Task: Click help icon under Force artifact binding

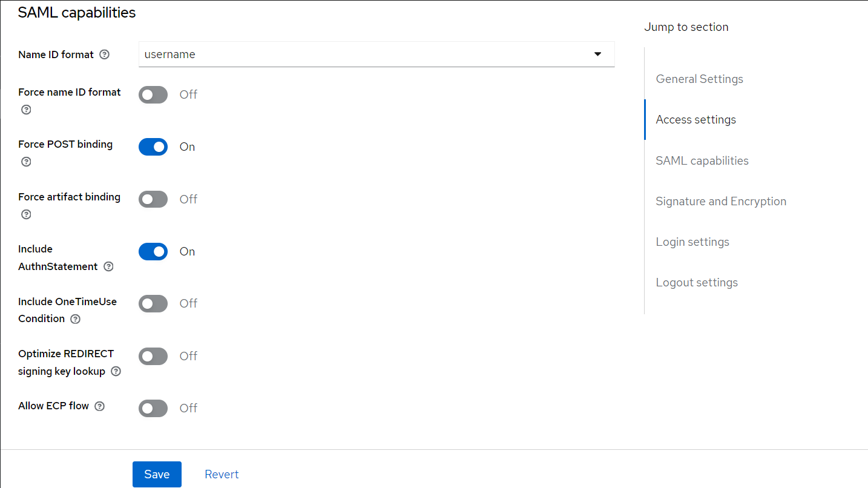Action: pos(26,214)
